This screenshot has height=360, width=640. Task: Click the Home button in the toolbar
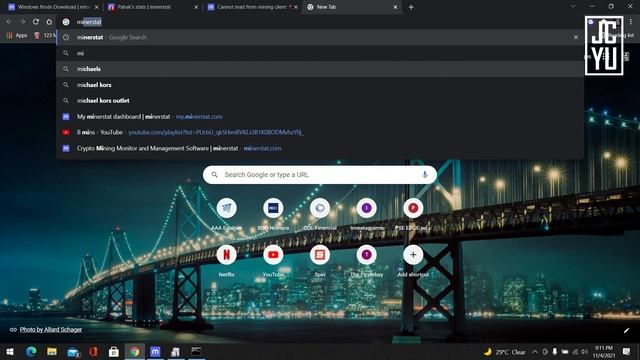[49, 22]
